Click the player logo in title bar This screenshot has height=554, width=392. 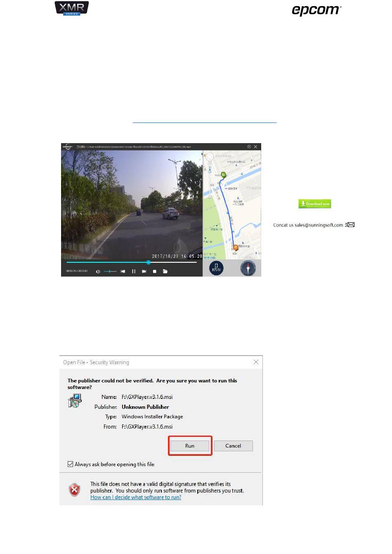[68, 146]
